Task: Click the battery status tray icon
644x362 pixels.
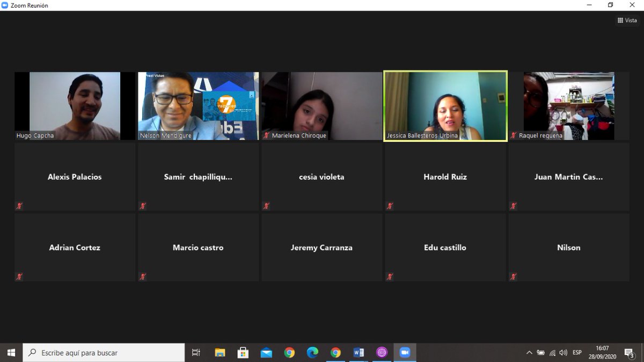Action: pyautogui.click(x=541, y=352)
